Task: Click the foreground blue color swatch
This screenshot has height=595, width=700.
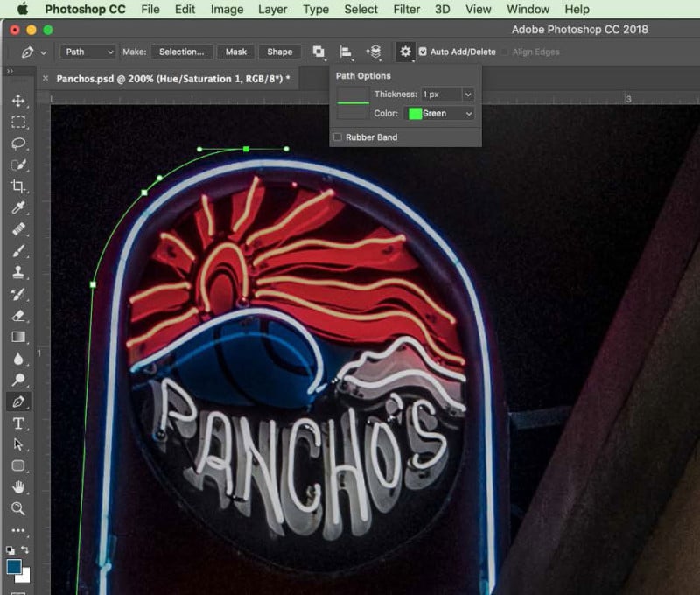Action: click(13, 566)
